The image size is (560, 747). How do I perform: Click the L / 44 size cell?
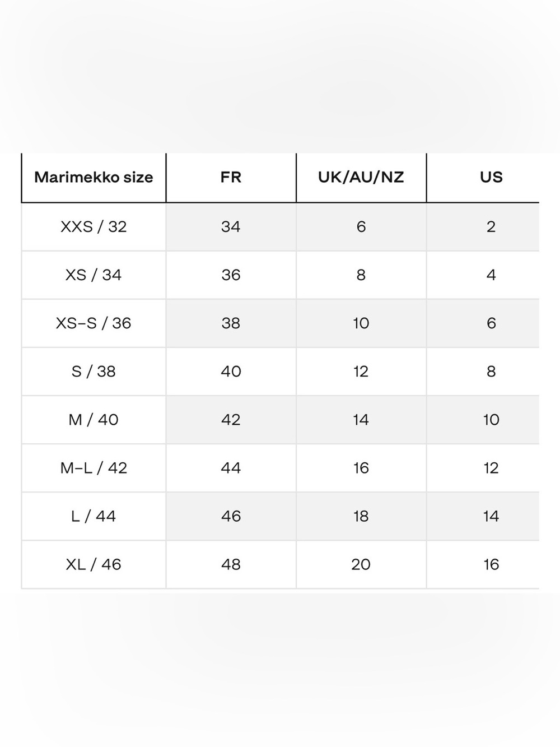[94, 516]
